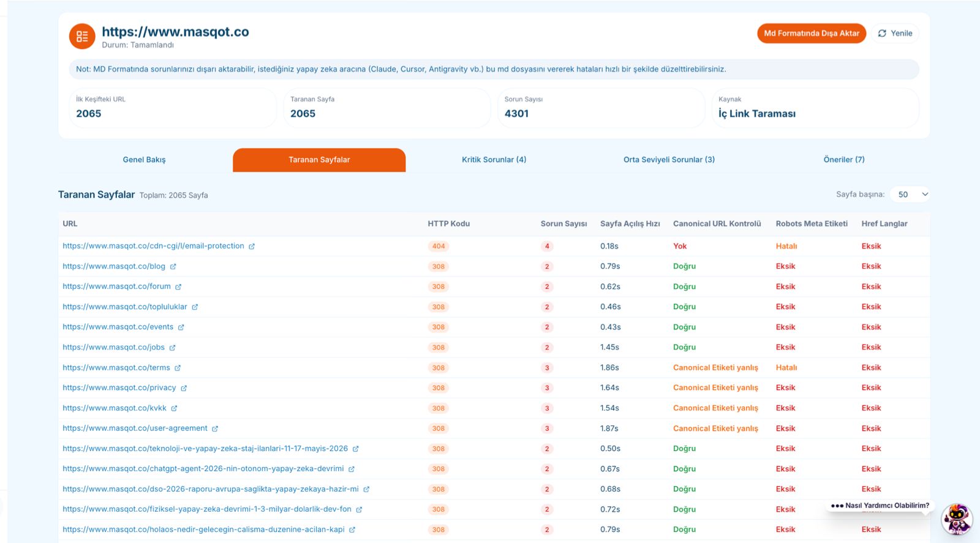Open the Orta Seviyeli Sorunlar (3) tab
This screenshot has height=543, width=980.
click(x=669, y=160)
